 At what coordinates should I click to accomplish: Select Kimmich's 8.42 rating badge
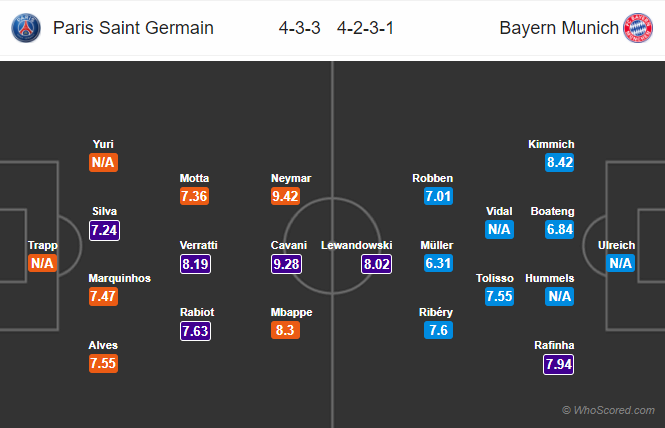point(559,162)
